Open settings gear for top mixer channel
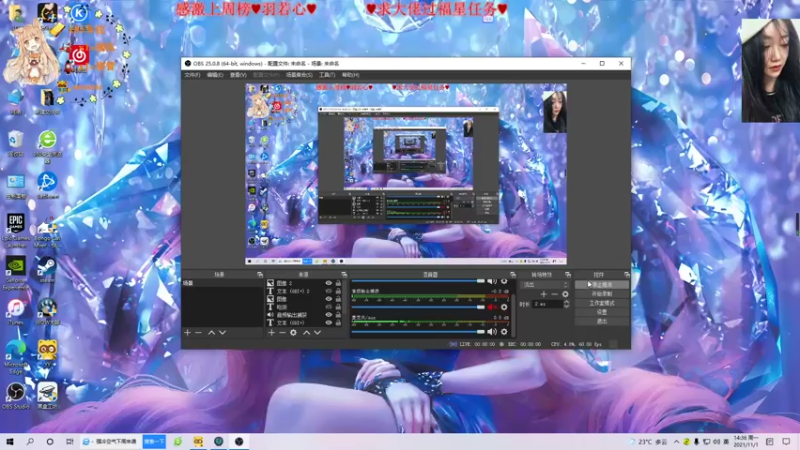This screenshot has height=450, width=800. point(504,281)
